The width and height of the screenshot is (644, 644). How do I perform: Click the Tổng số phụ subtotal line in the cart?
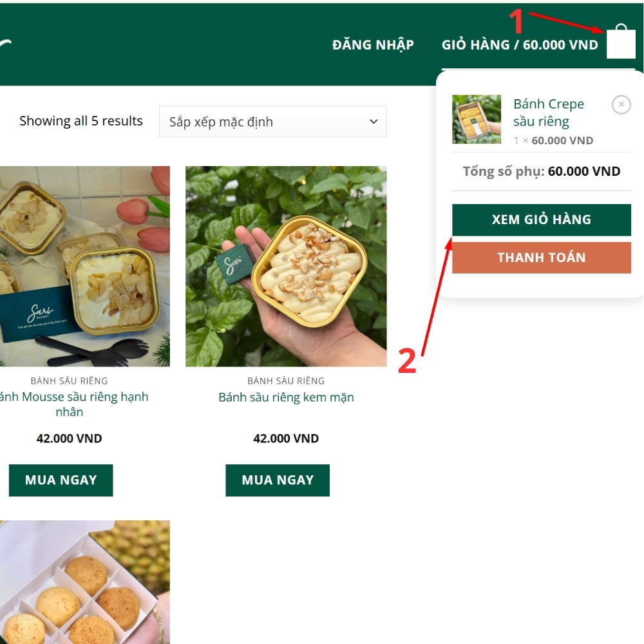(541, 171)
